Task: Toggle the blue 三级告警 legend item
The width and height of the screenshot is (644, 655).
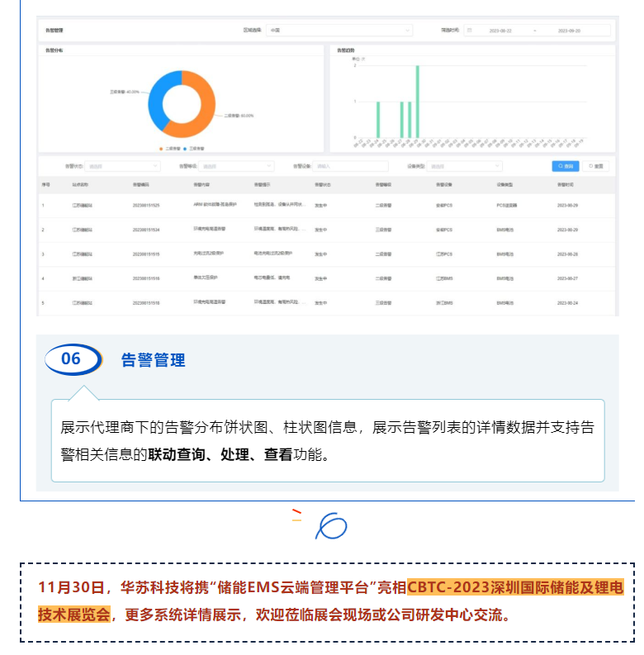Action: pos(195,148)
